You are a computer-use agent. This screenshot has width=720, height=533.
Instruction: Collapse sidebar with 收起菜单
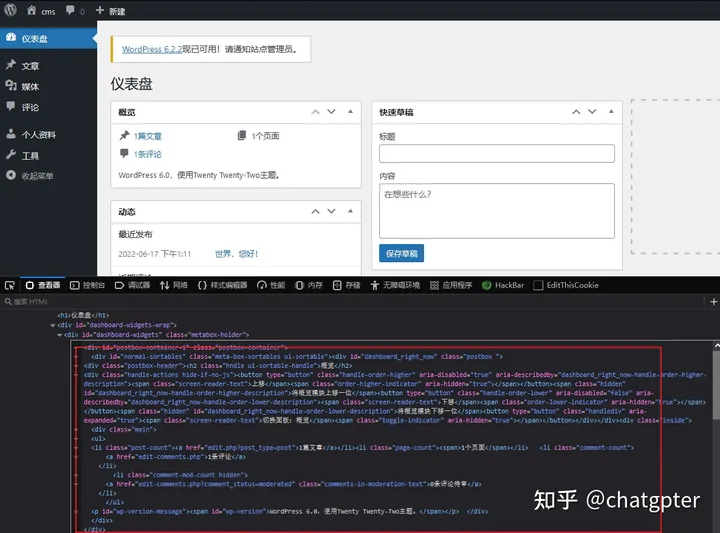tap(30, 176)
